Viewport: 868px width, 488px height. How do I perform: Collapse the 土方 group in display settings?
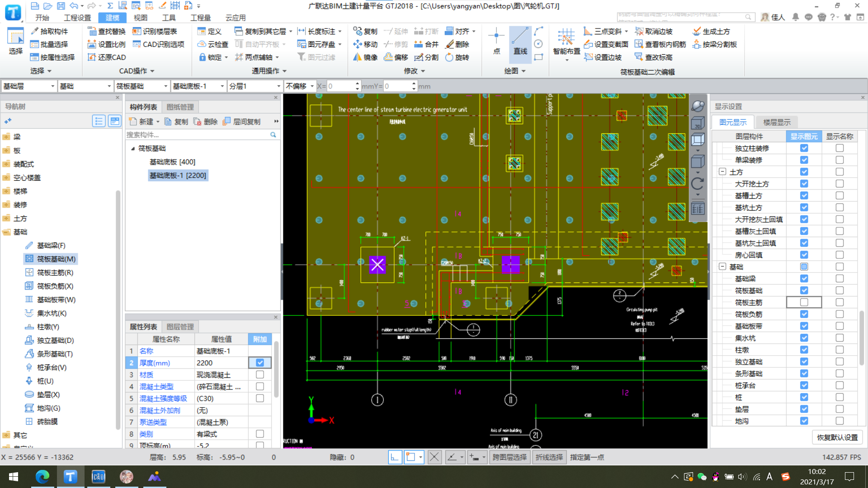coord(722,172)
